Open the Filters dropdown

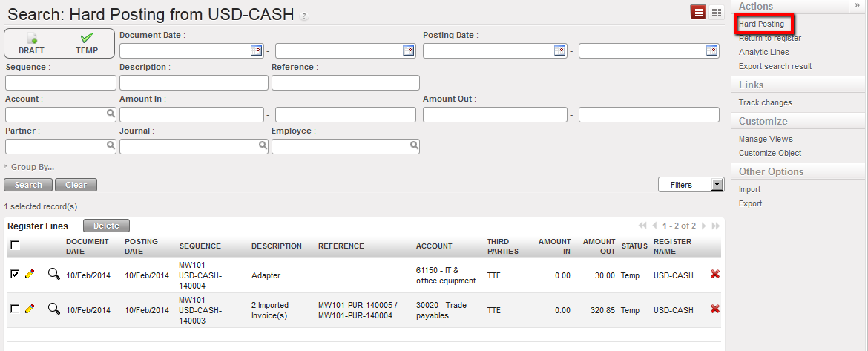(x=691, y=185)
